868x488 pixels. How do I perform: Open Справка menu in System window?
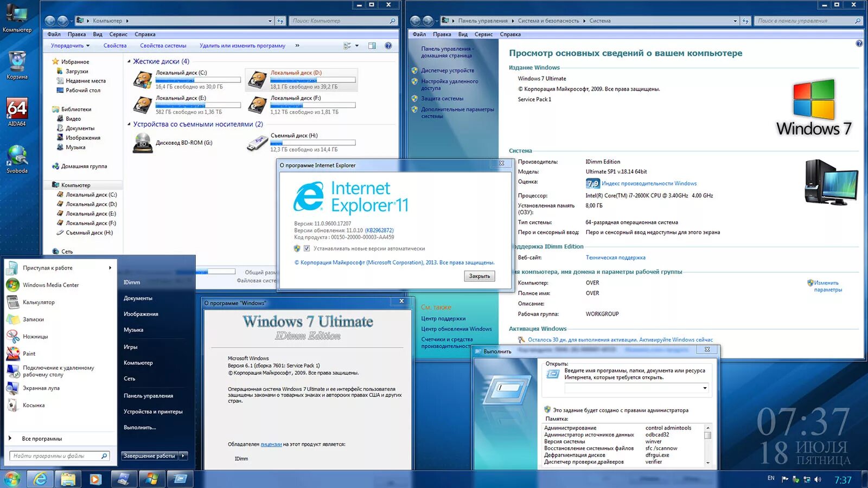(510, 34)
